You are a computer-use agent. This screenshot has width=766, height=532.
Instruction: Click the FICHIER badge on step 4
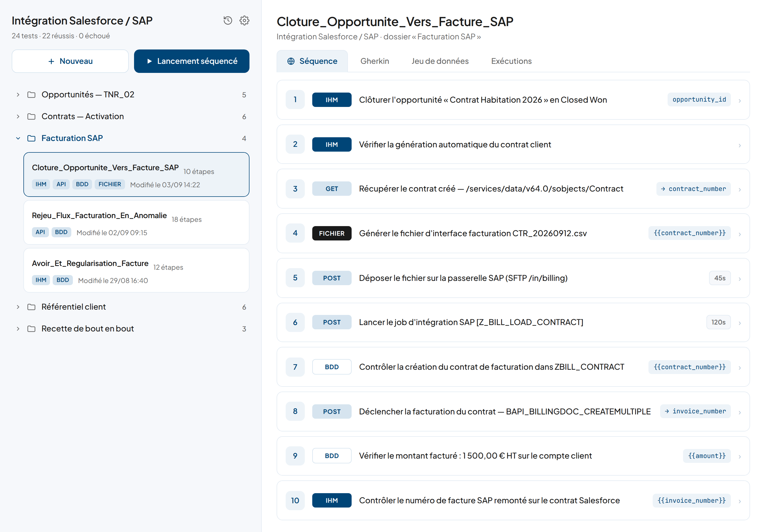click(x=332, y=233)
